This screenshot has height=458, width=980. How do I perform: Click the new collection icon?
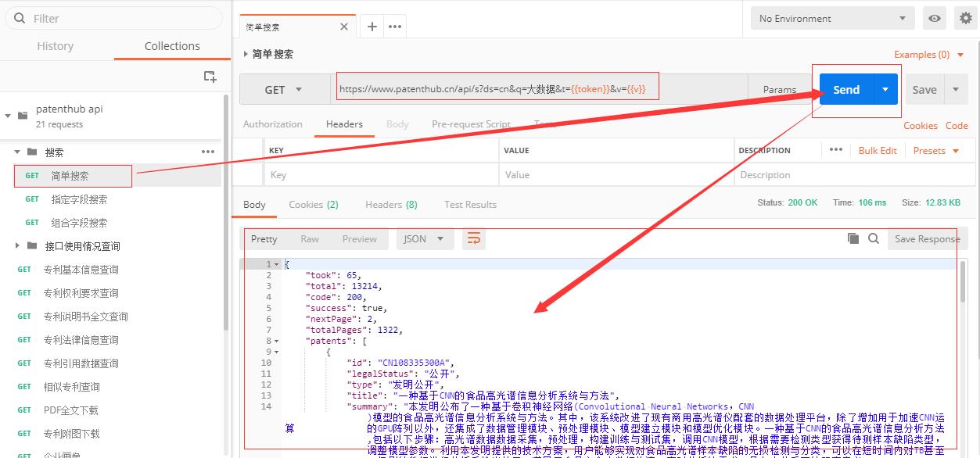[210, 76]
